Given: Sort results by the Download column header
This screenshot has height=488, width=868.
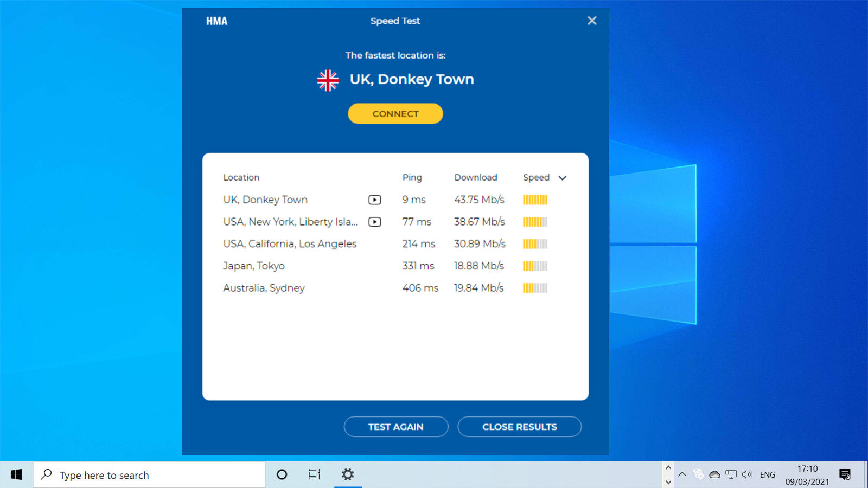Looking at the screenshot, I should (x=475, y=177).
